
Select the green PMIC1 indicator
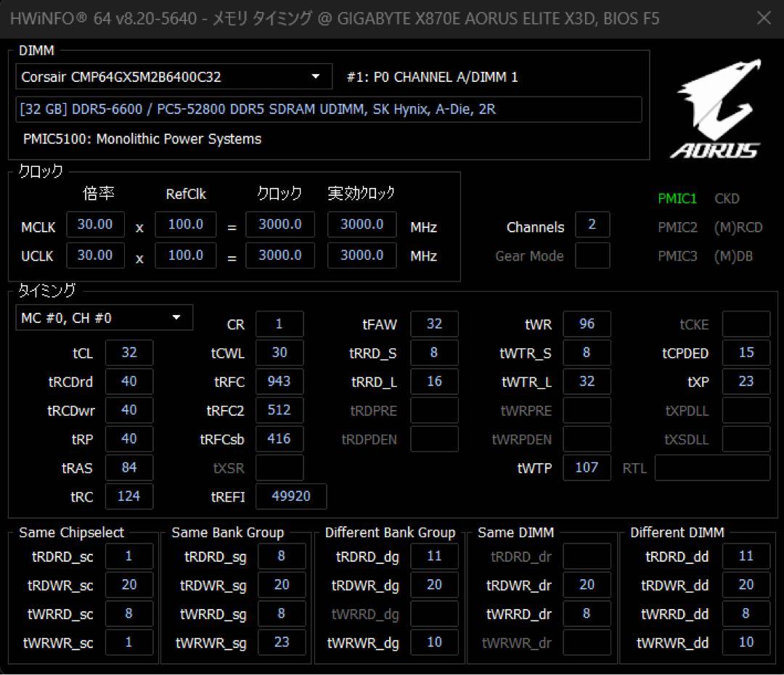pyautogui.click(x=677, y=198)
